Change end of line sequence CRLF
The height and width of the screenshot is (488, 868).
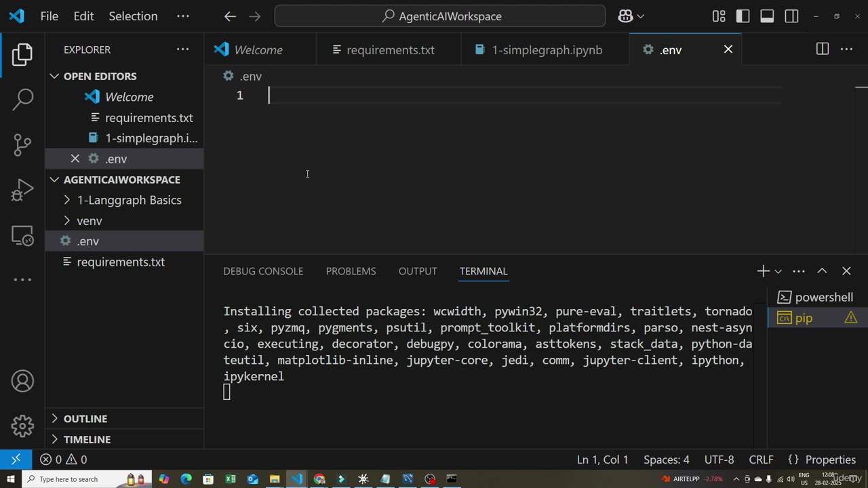coord(761,460)
